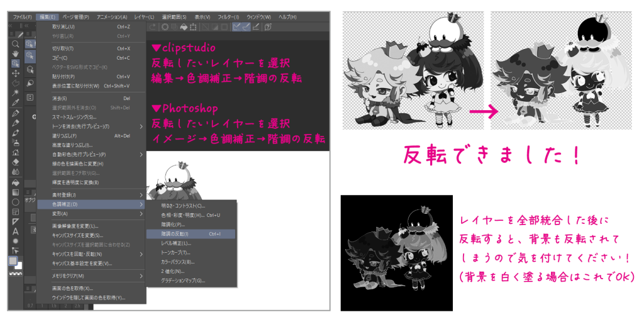Choose the Gradient tool in the toolbox
The height and width of the screenshot is (322, 644).
tap(16, 192)
